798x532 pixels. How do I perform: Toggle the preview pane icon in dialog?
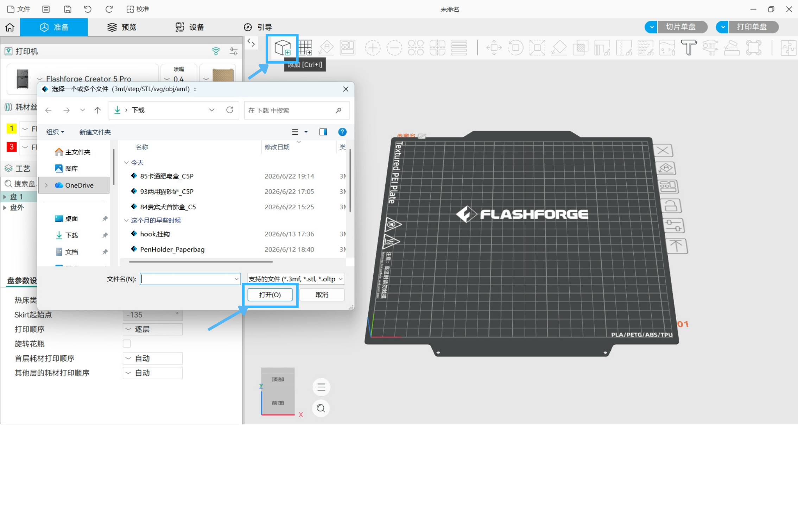point(323,132)
